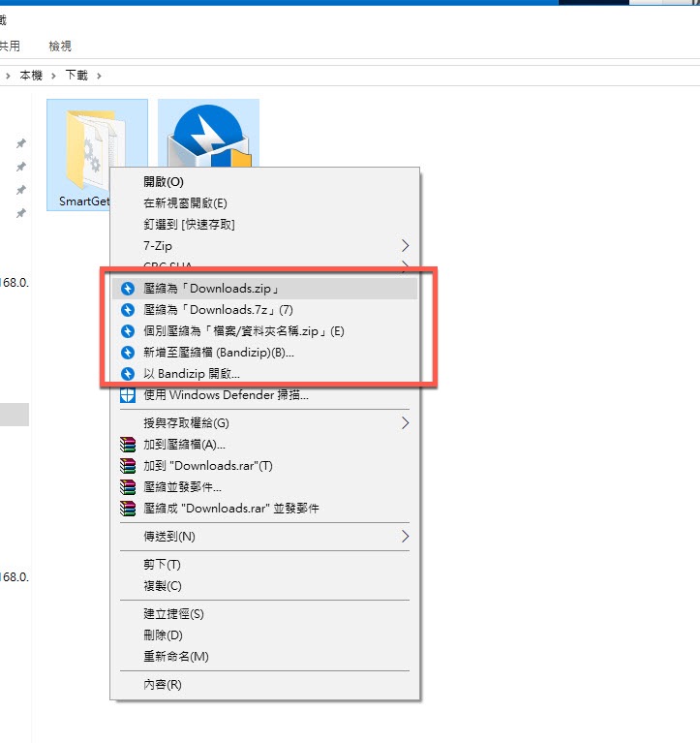
Task: Click Windows Defender shield icon
Action: [128, 395]
